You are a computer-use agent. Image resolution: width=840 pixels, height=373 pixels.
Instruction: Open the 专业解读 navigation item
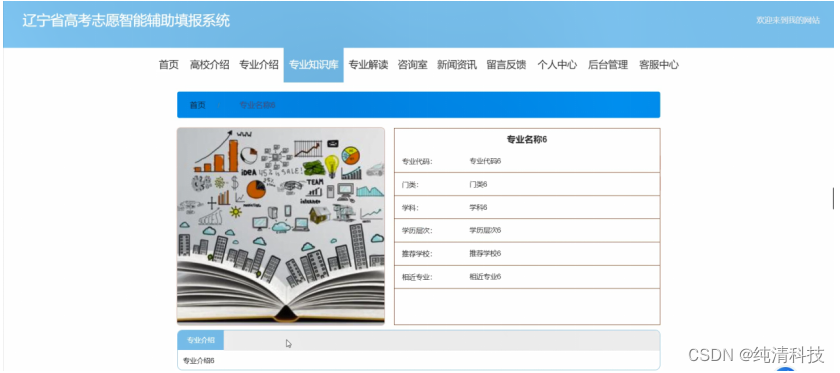click(369, 65)
